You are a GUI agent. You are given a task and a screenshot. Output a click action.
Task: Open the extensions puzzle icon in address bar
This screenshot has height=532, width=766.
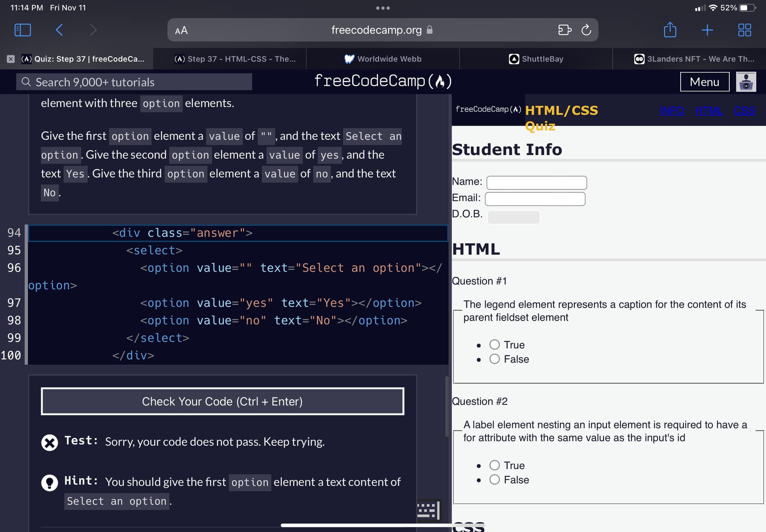(x=565, y=30)
